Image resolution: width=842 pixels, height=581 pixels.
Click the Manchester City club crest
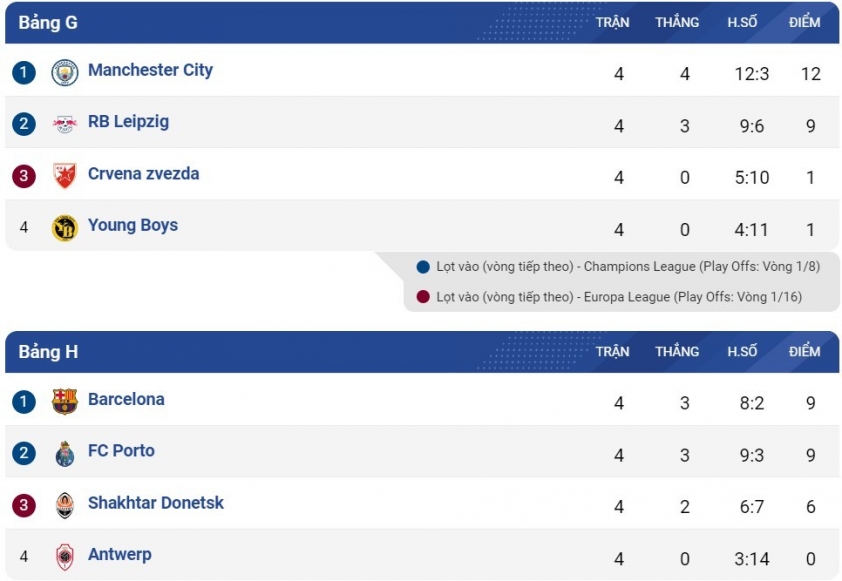coord(64,72)
